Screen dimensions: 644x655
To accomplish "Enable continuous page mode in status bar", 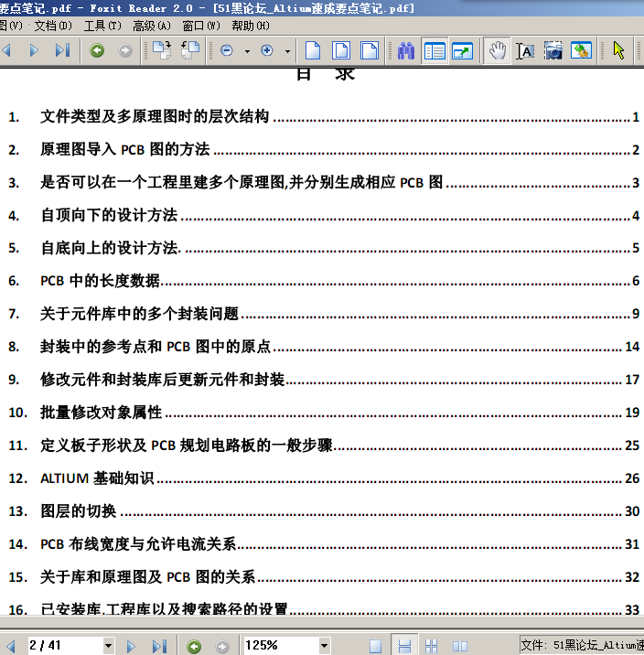I will [x=403, y=646].
